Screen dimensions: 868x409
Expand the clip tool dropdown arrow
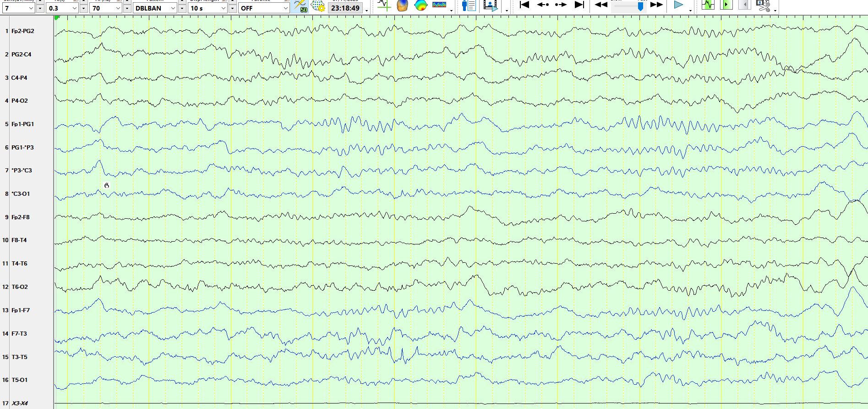click(775, 10)
